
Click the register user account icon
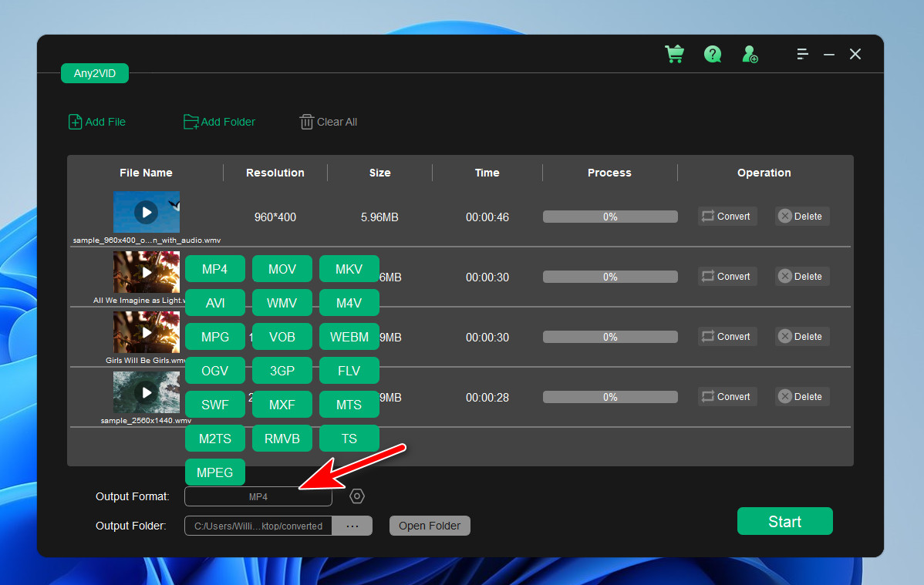[750, 54]
